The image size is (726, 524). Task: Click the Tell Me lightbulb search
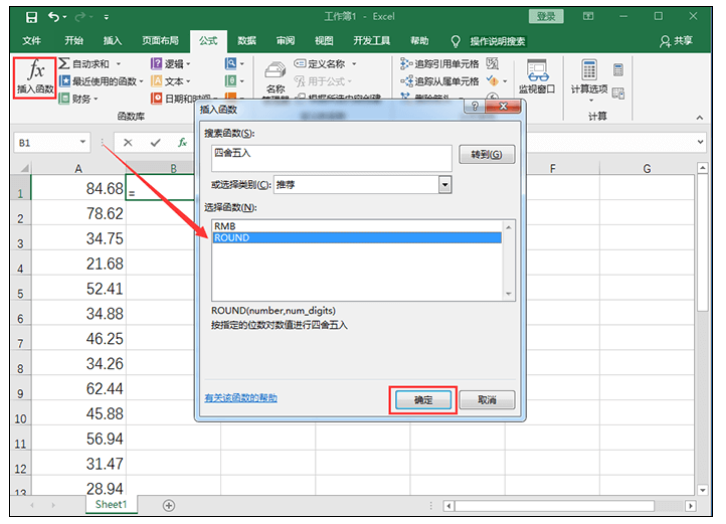[456, 41]
